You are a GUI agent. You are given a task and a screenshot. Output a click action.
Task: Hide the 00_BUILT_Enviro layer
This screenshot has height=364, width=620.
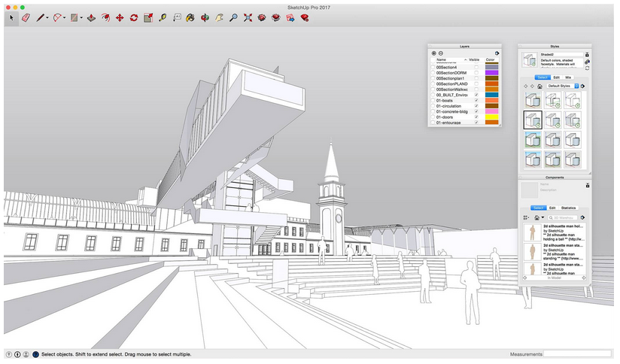click(x=476, y=95)
